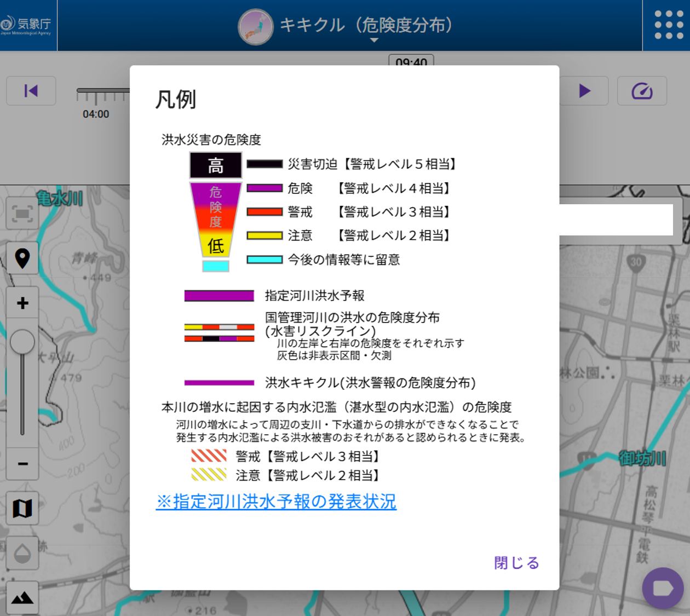
Task: Open the purple chat bubble button
Action: point(663,589)
